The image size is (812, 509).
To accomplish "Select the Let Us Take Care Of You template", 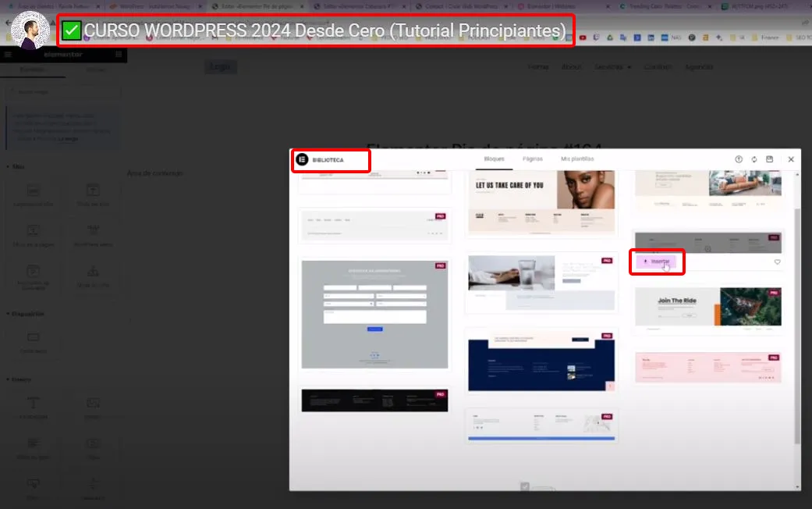I will [x=541, y=201].
